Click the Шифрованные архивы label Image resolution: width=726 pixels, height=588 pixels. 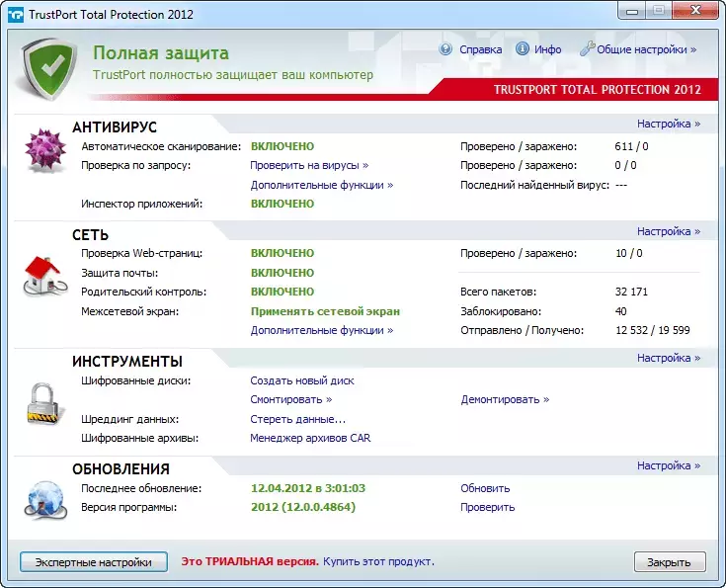(x=140, y=438)
